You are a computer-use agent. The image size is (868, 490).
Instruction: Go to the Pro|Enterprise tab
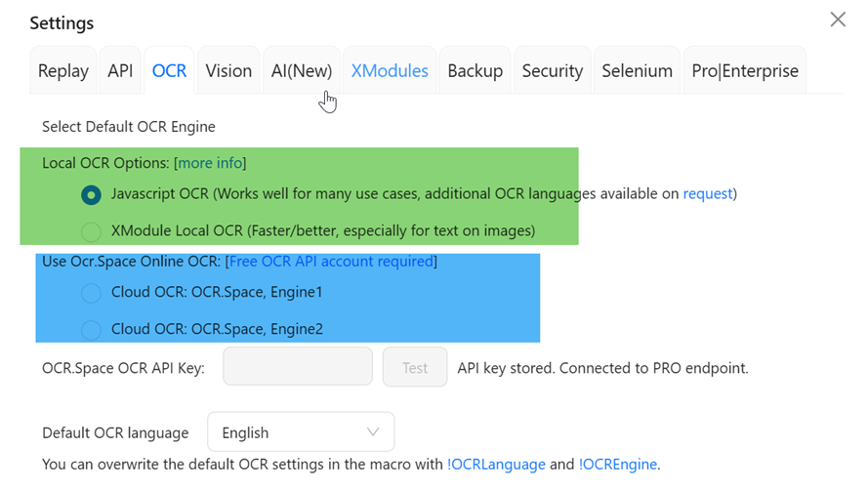745,71
